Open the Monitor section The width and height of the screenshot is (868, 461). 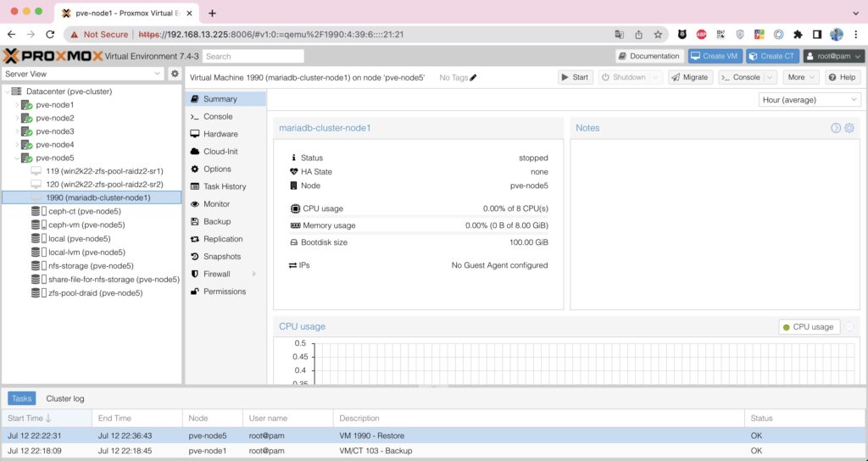click(x=225, y=204)
